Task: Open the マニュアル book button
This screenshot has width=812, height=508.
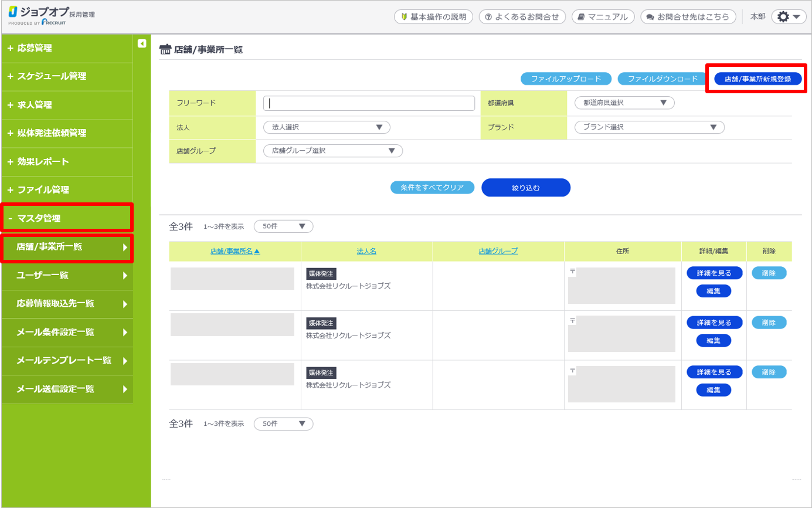Action: pos(603,17)
